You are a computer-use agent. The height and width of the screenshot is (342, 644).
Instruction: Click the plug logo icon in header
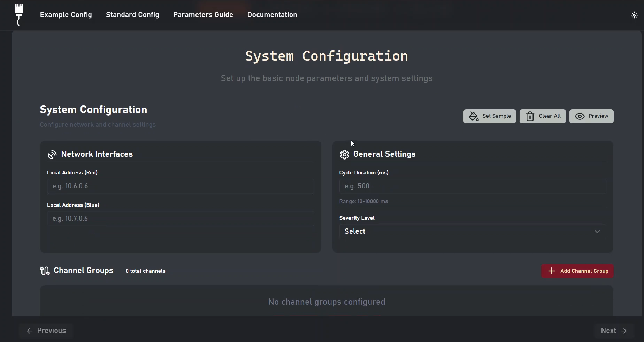19,15
